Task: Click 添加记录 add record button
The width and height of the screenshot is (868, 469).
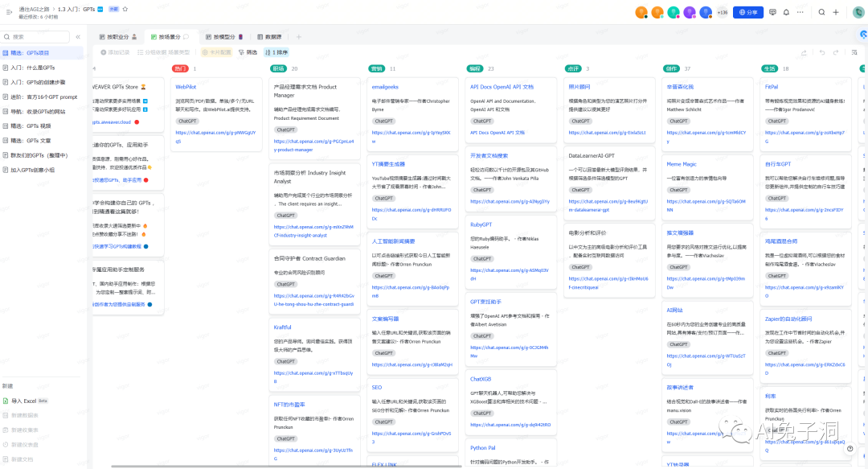Action: click(x=115, y=52)
